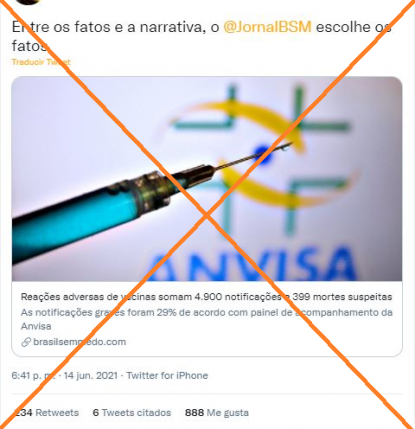415x429 pixels.
Task: Click the @JornalBSM mention link
Action: click(267, 27)
